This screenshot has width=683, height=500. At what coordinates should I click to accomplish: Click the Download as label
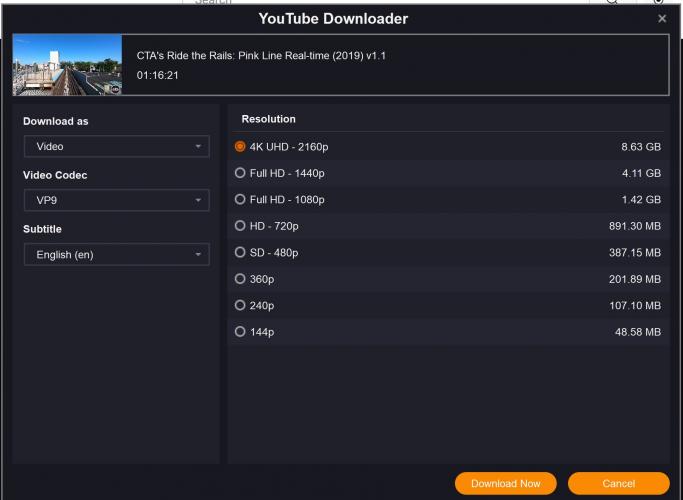(x=56, y=121)
